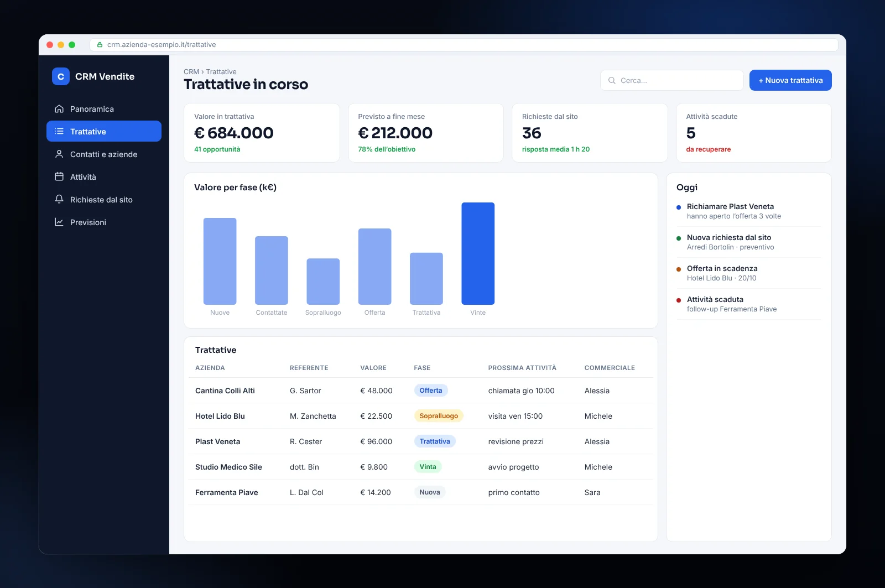885x588 pixels.
Task: Click the Sopralluogo bar in the chart
Action: tap(323, 282)
